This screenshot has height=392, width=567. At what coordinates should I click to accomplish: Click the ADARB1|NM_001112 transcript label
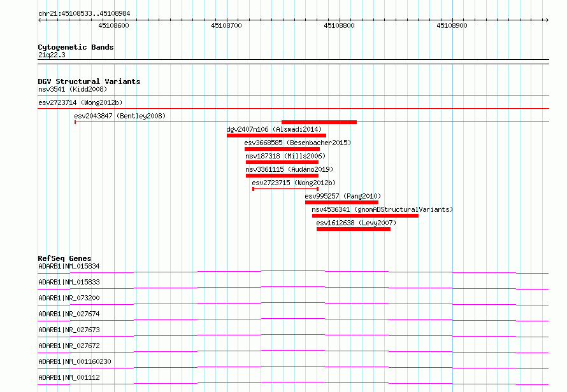[69, 377]
